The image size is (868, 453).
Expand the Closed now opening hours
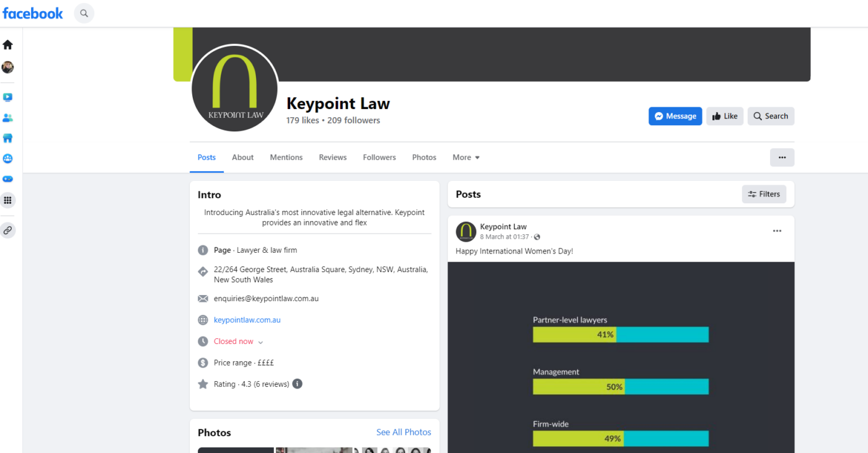point(239,341)
